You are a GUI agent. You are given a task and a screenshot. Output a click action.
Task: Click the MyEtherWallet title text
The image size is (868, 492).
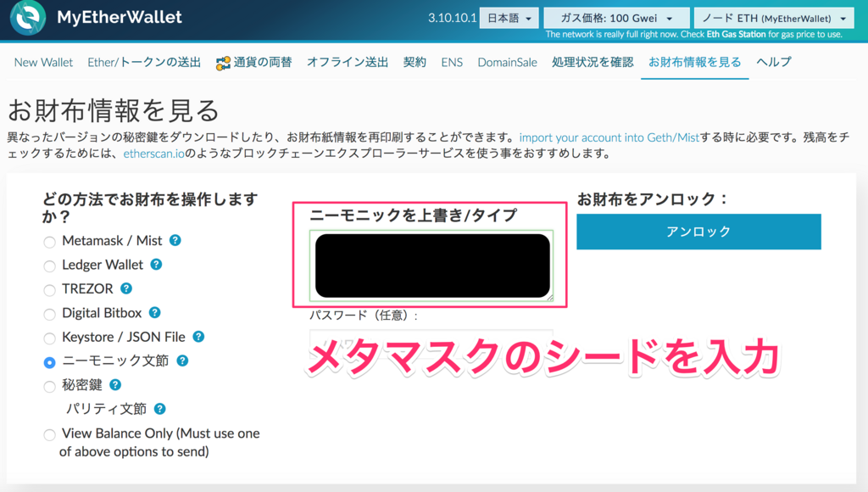[119, 17]
